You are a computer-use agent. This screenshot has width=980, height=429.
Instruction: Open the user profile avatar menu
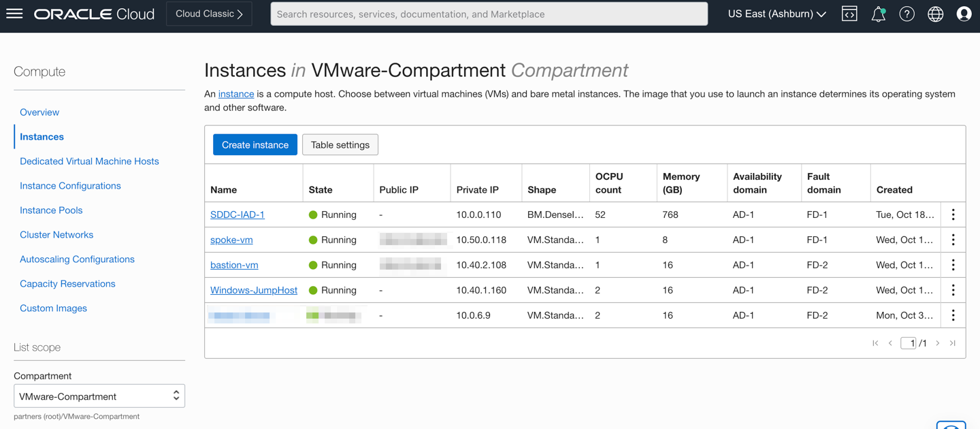tap(964, 13)
